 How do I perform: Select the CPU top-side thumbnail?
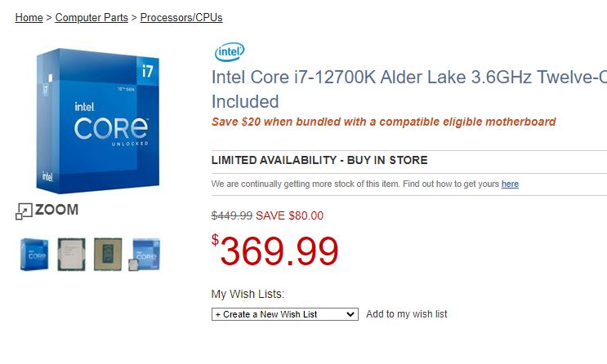click(71, 255)
